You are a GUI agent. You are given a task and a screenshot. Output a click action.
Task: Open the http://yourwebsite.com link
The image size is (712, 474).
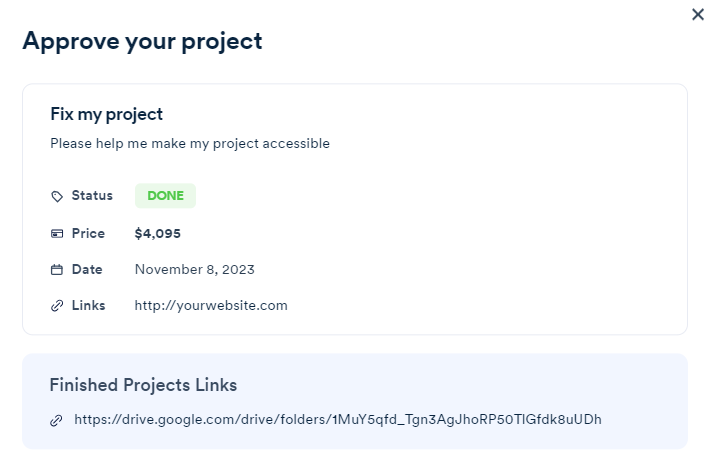(211, 306)
